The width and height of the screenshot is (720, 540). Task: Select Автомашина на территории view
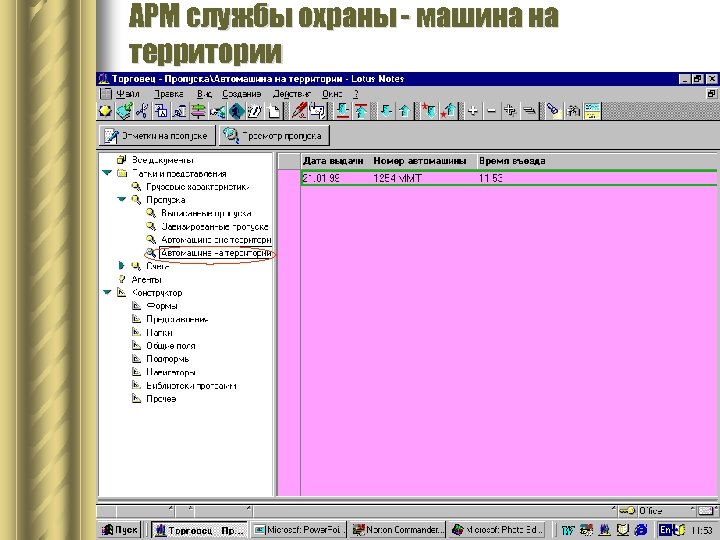(x=216, y=253)
